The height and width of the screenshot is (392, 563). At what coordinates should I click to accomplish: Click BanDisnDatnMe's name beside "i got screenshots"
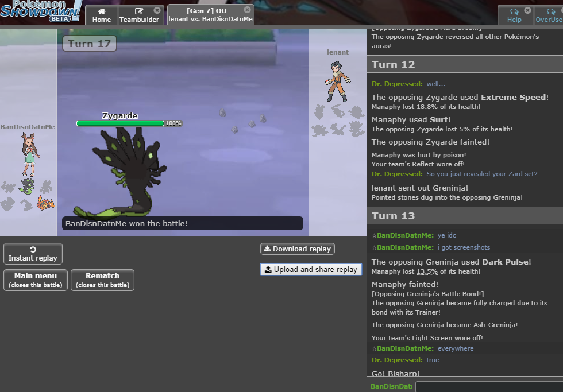tap(405, 247)
